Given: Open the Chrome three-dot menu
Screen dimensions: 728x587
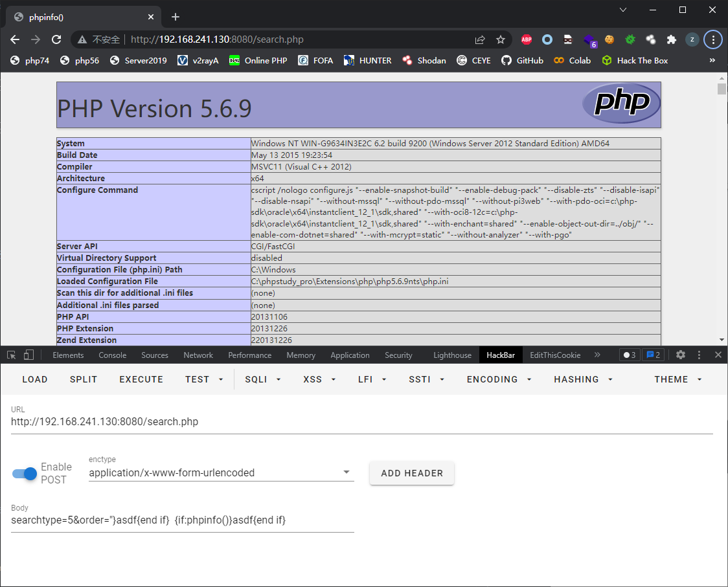Looking at the screenshot, I should coord(713,39).
